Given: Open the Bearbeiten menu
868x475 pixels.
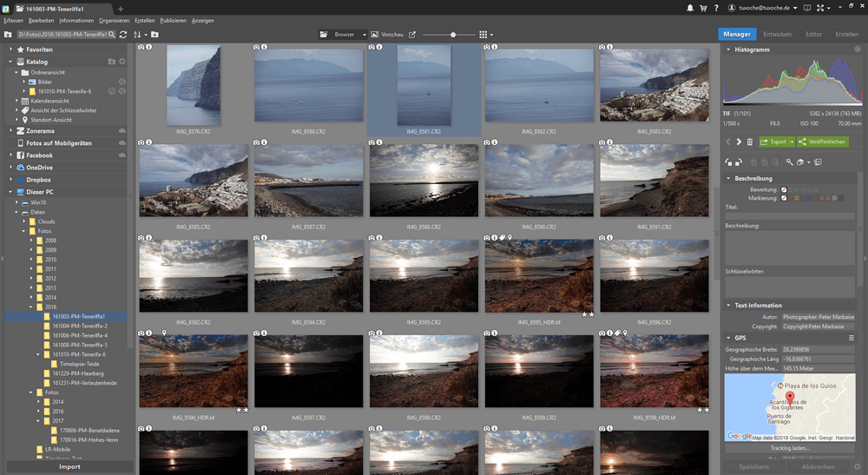Looking at the screenshot, I should [x=41, y=21].
